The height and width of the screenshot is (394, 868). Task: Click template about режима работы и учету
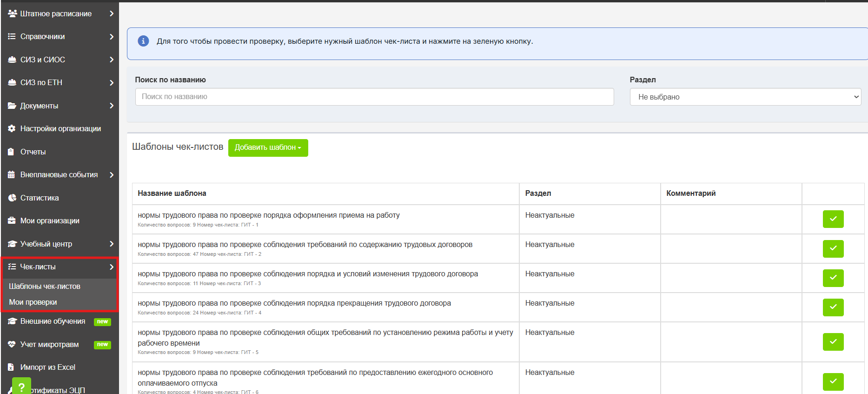pyautogui.click(x=325, y=338)
